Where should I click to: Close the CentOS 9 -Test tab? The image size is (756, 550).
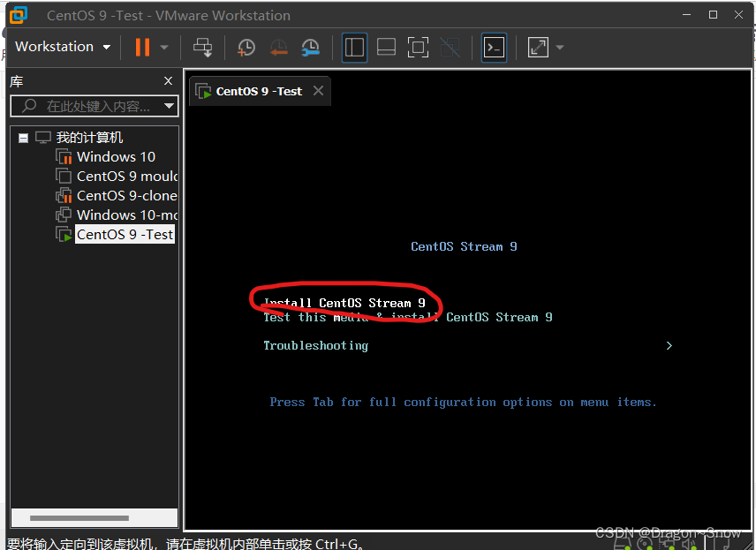click(318, 91)
